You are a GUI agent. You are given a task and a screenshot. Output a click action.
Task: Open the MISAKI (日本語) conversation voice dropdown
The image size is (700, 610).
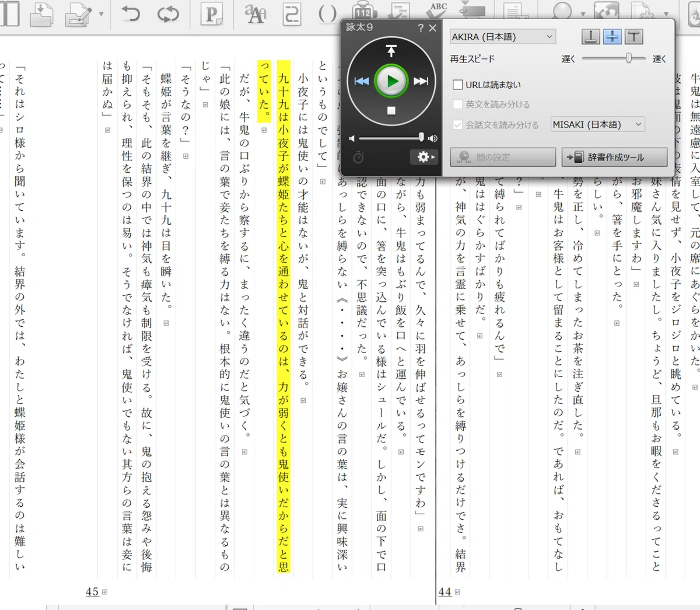coord(597,124)
